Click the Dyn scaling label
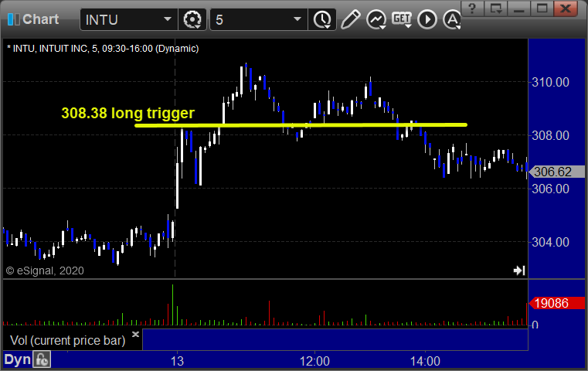588x371 pixels. [x=17, y=359]
